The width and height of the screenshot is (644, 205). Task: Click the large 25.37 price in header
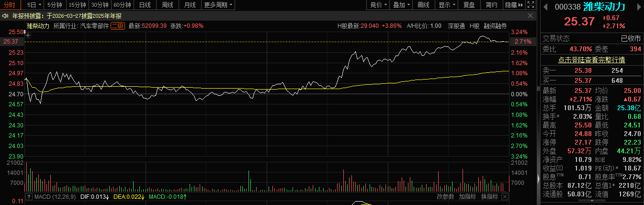579,22
